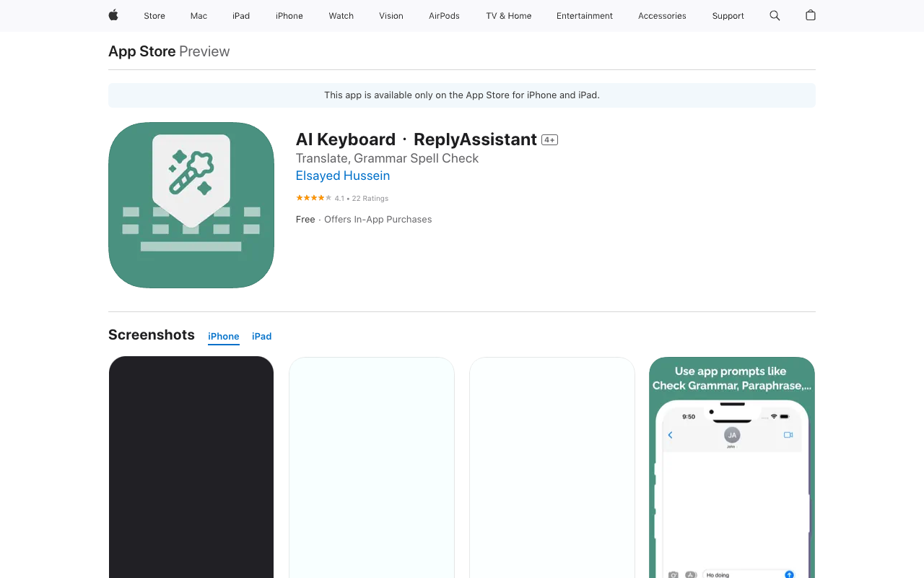Open developer Elsayed Hussein link
The height and width of the screenshot is (578, 924).
(343, 176)
